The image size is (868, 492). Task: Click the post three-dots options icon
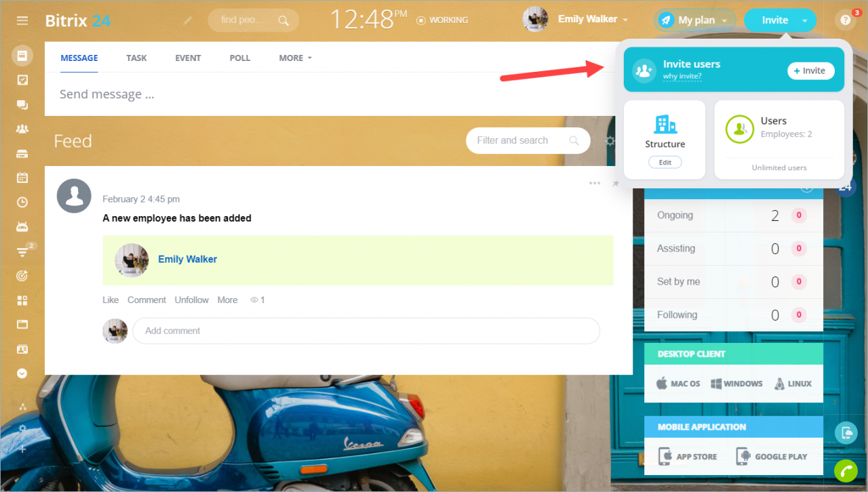click(595, 183)
